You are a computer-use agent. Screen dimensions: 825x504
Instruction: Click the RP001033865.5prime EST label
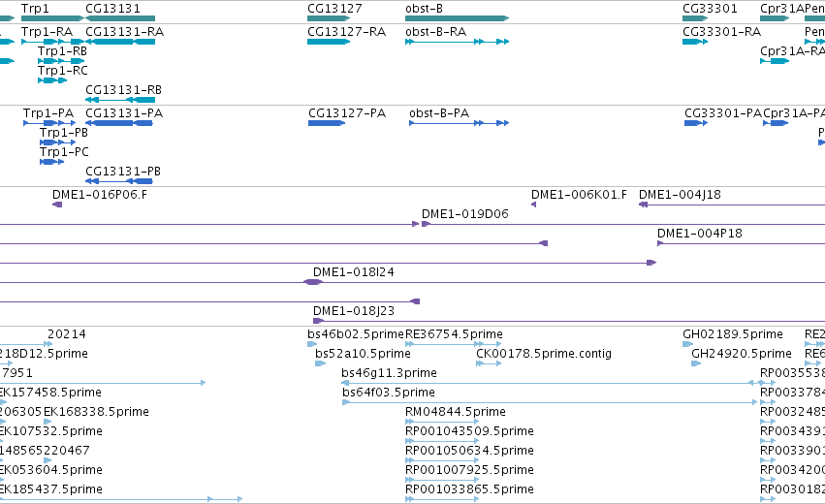pyautogui.click(x=470, y=489)
